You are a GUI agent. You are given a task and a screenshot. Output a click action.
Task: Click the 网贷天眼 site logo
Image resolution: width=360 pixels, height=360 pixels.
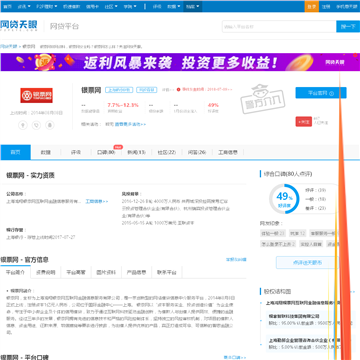pyautogui.click(x=19, y=25)
